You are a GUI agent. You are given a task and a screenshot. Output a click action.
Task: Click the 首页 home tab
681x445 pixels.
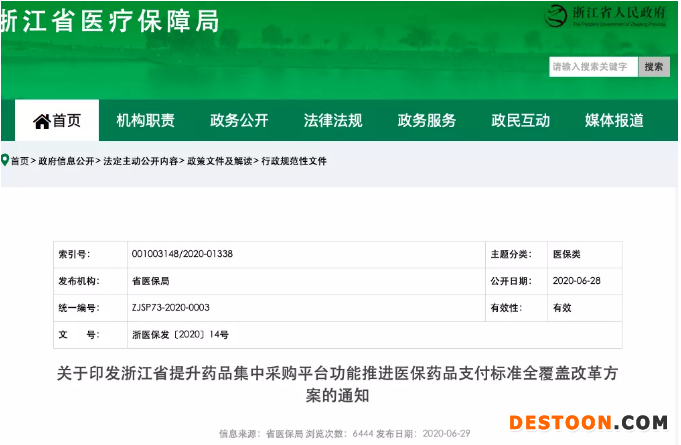coord(57,121)
